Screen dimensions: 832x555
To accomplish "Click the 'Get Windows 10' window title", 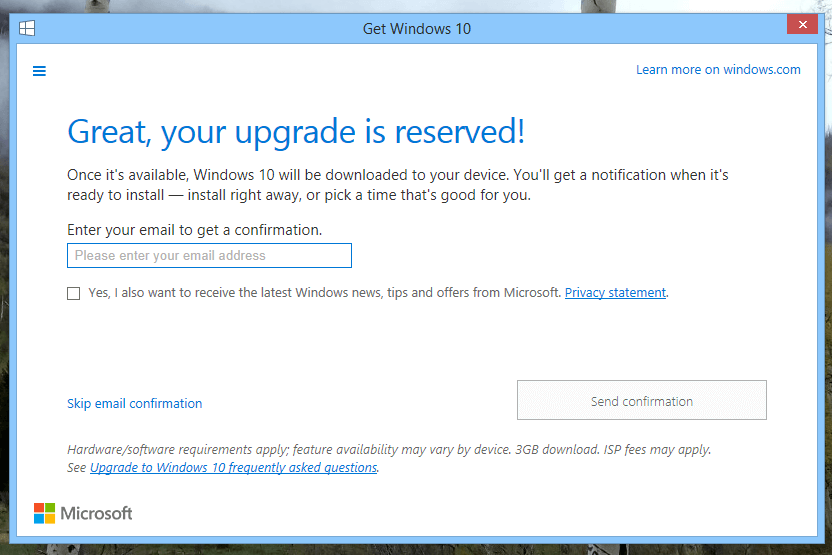I will click(x=417, y=29).
